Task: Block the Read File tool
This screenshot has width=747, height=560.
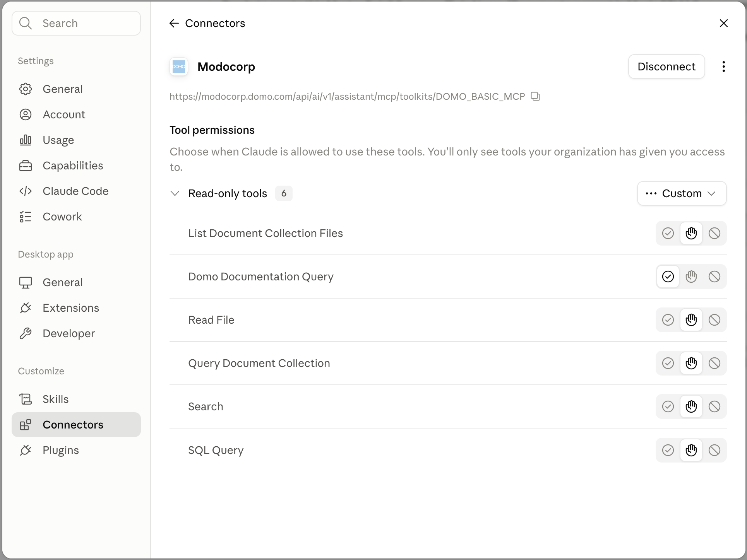Action: 714,320
